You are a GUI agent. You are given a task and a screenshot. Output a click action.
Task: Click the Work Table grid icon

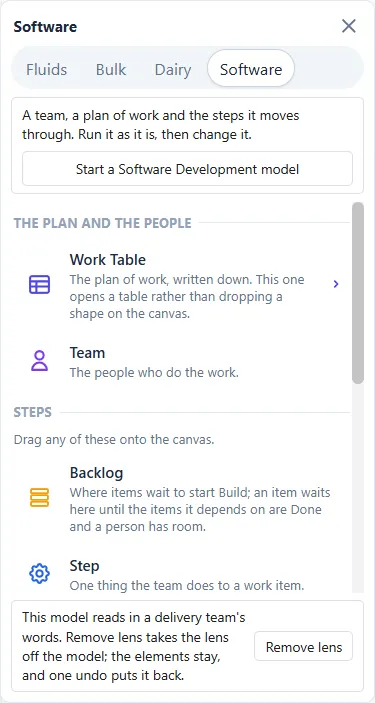(x=39, y=285)
